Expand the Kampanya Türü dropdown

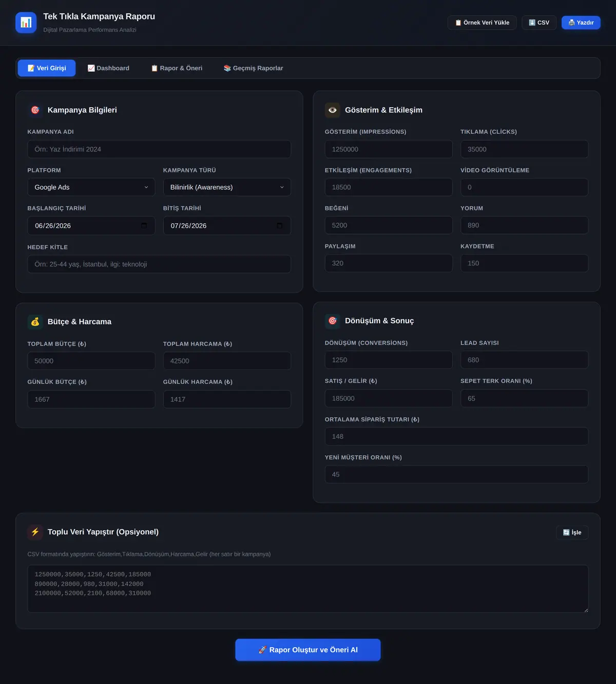pos(227,187)
